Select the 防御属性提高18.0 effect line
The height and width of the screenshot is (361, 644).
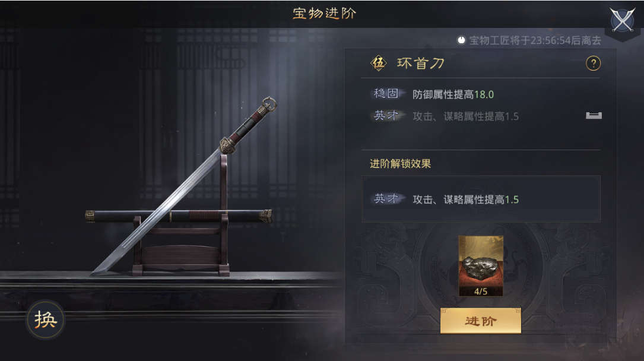tap(453, 94)
